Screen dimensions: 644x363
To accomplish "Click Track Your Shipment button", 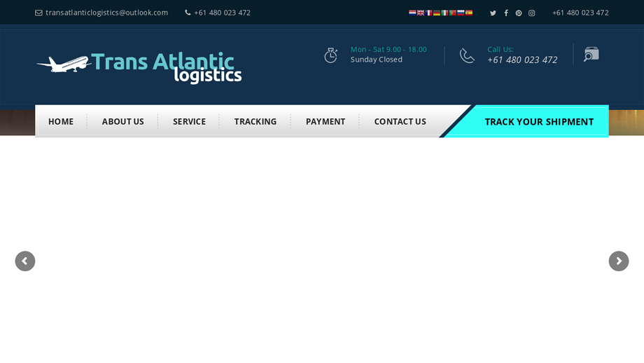I will pyautogui.click(x=539, y=122).
